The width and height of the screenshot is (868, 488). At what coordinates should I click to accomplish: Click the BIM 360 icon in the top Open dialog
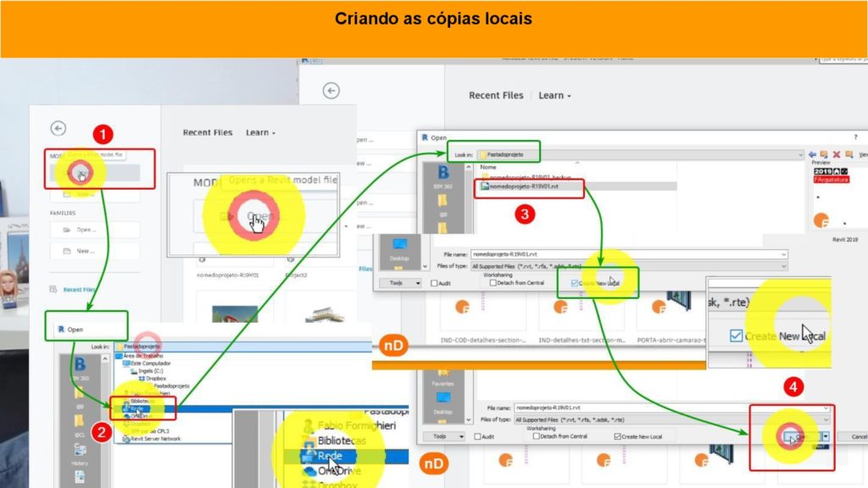click(442, 174)
